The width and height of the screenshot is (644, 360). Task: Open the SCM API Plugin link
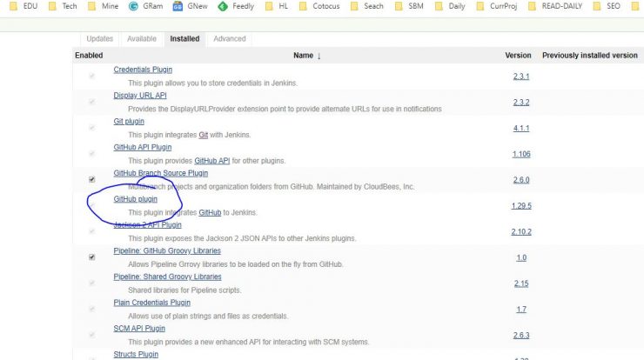(x=139, y=329)
